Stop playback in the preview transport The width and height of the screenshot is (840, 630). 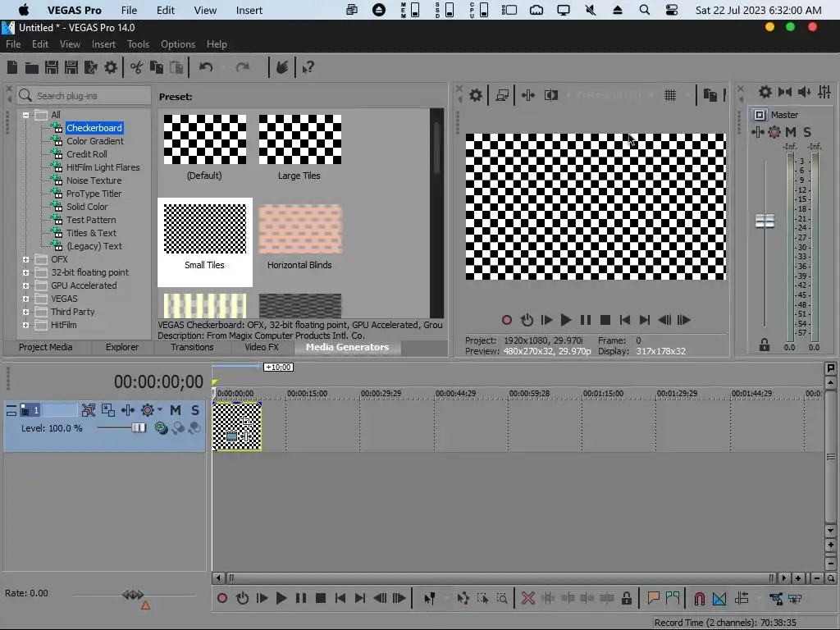[x=605, y=320]
